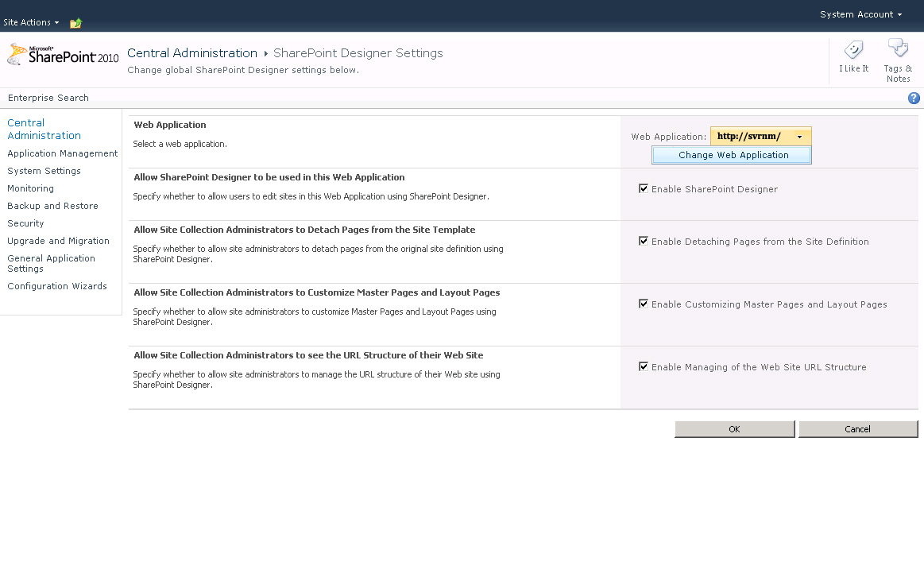Go to Central Administration in left navigation
Viewport: 924px width, 569px height.
[44, 129]
